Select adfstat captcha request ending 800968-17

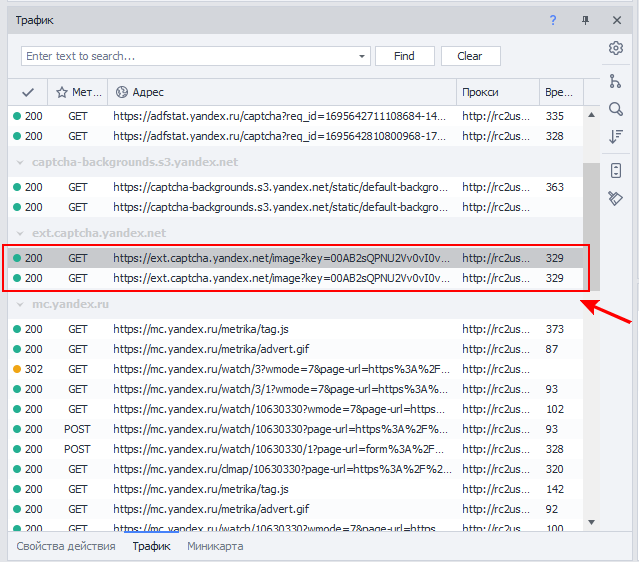(295, 136)
